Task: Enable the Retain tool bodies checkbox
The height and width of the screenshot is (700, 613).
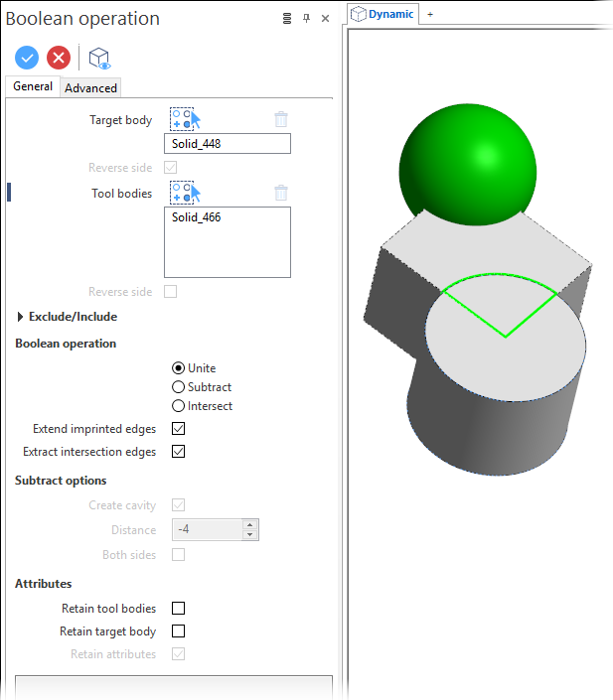Action: pos(178,608)
